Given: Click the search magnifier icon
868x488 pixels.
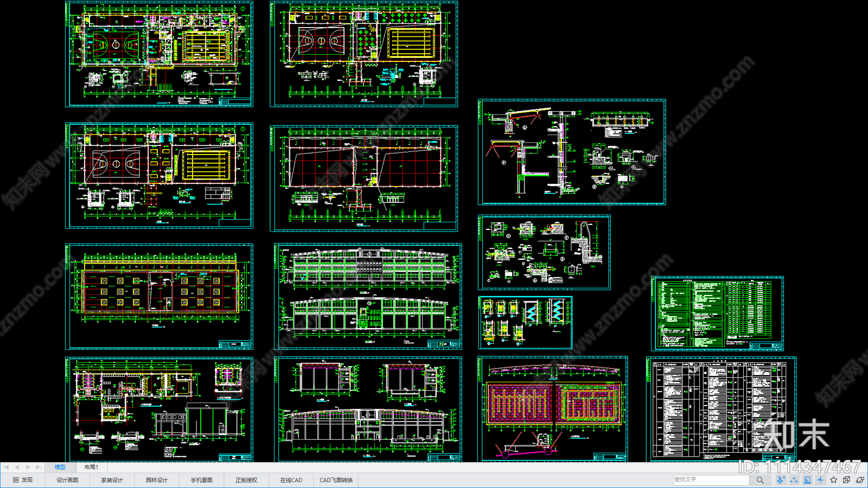Looking at the screenshot, I should [760, 480].
